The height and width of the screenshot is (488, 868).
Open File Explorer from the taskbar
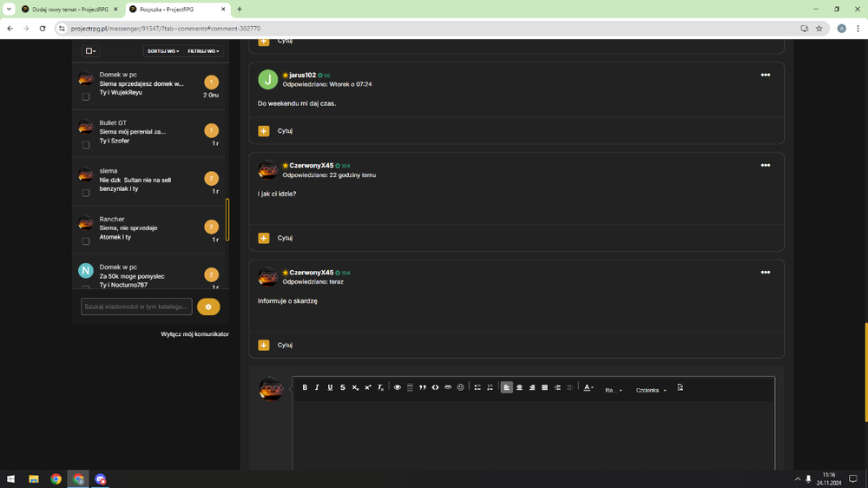pos(34,479)
